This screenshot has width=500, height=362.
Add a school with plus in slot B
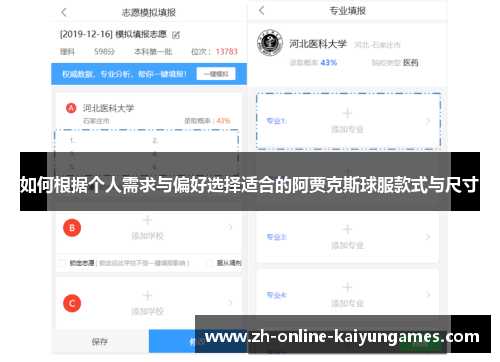(147, 220)
